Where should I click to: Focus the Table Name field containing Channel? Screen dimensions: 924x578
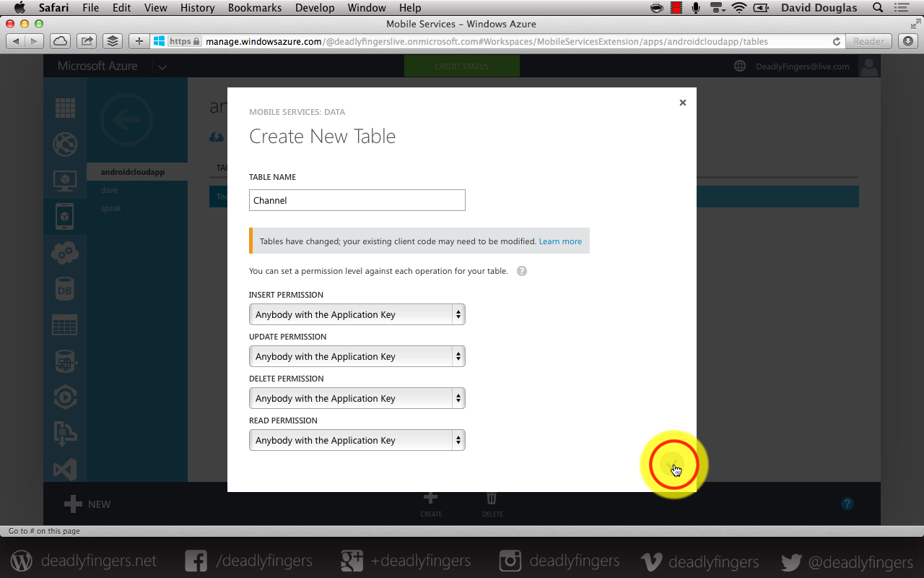tap(357, 200)
